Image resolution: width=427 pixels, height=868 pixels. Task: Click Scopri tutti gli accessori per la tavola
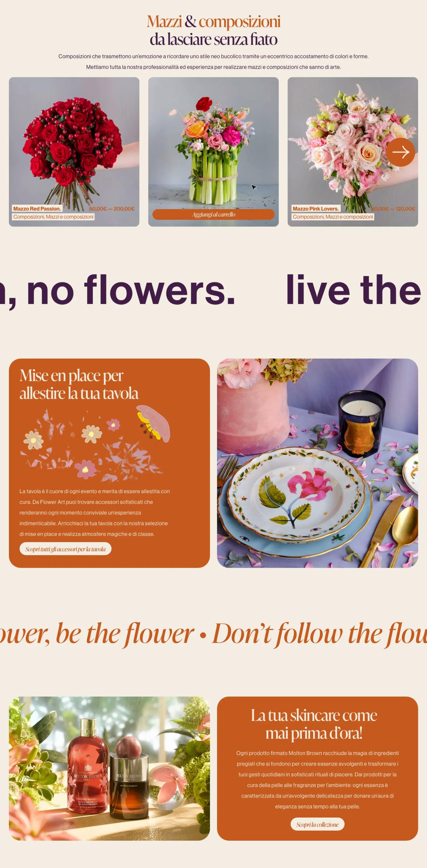click(65, 549)
